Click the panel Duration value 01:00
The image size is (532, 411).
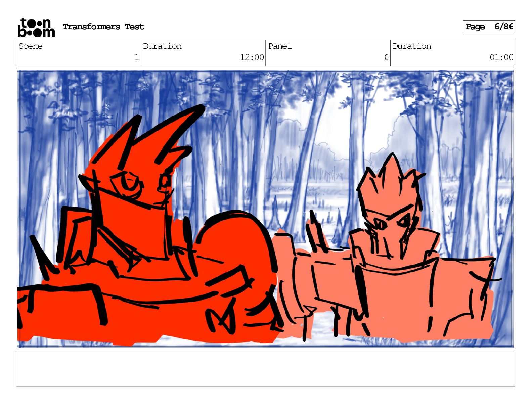coord(501,57)
